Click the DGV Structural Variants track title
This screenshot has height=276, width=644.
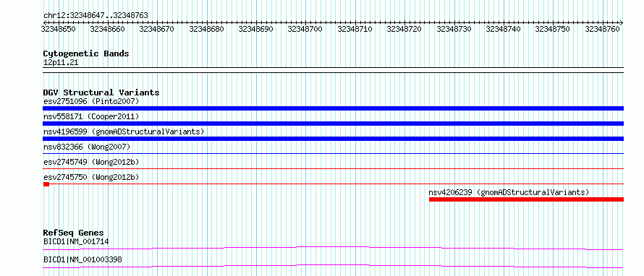tap(101, 92)
